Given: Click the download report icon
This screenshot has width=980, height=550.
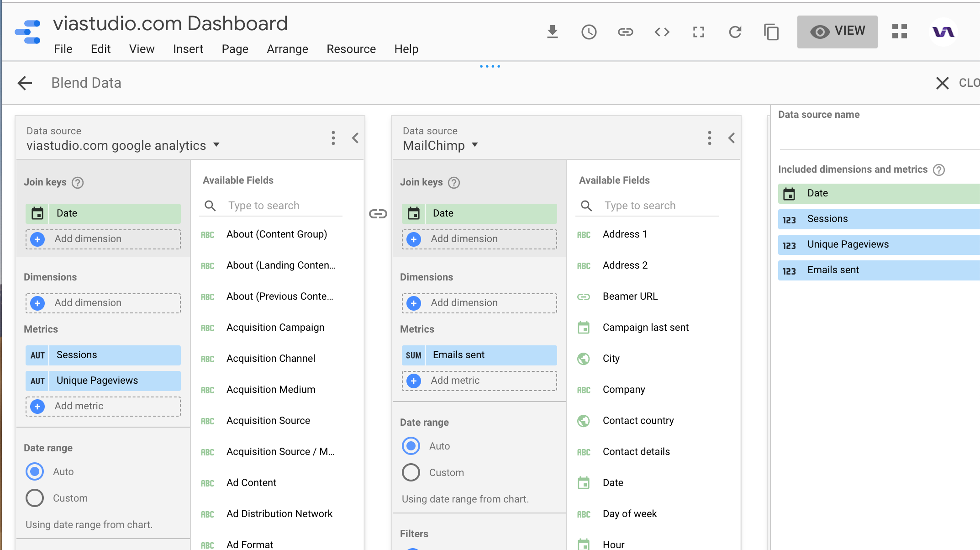Looking at the screenshot, I should click(553, 32).
